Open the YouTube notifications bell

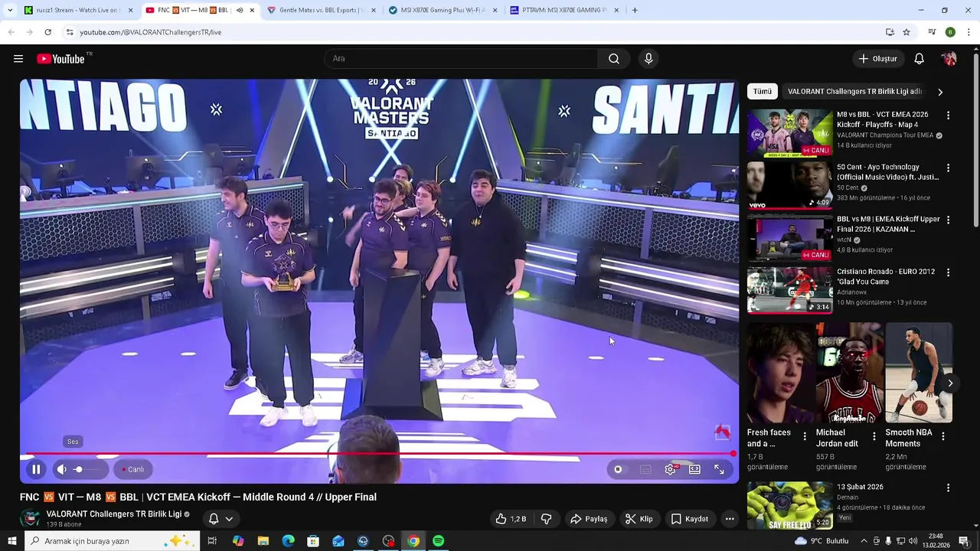tap(920, 59)
